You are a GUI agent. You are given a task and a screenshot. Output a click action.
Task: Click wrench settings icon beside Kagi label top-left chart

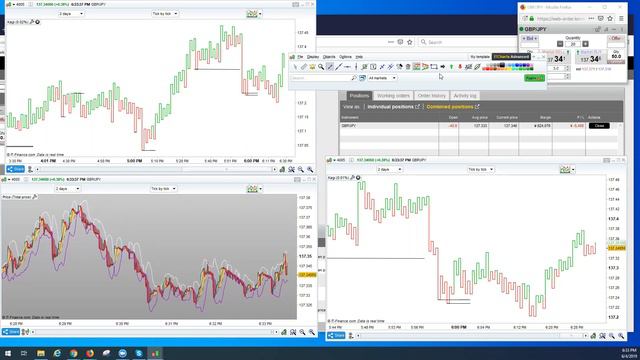(x=32, y=22)
